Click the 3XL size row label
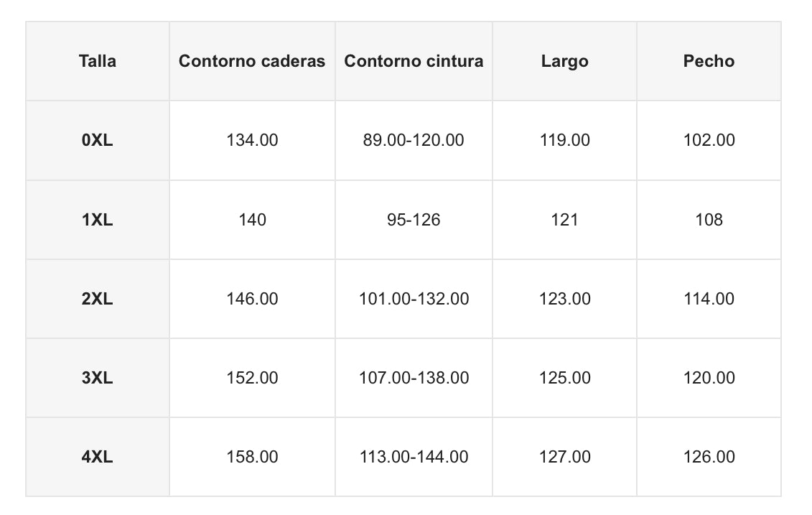This screenshot has height=515, width=812. [98, 378]
